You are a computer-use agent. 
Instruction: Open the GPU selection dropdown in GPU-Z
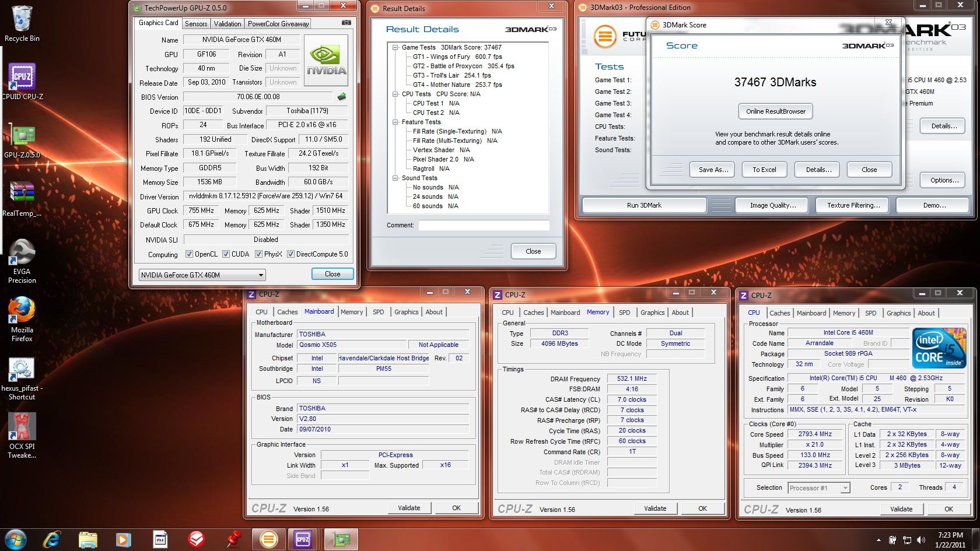[x=202, y=275]
